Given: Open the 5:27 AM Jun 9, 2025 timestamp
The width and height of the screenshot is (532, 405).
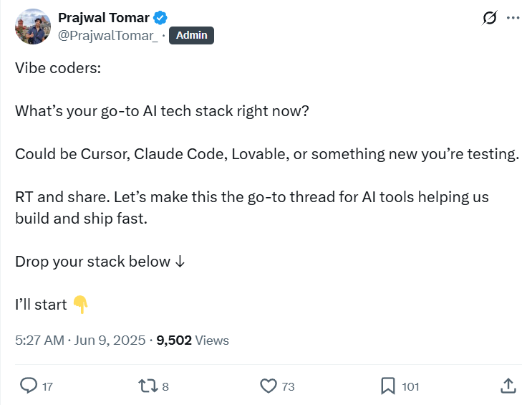Looking at the screenshot, I should pyautogui.click(x=80, y=340).
